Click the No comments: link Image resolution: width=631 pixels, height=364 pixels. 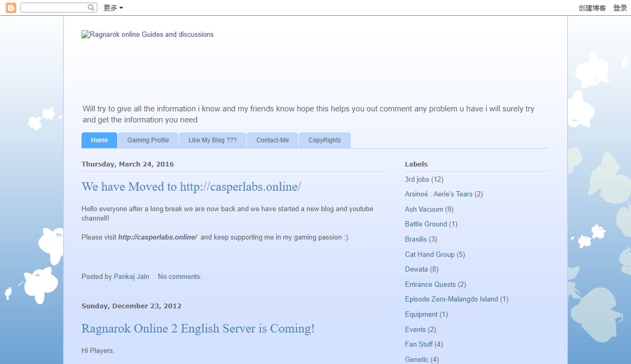180,276
